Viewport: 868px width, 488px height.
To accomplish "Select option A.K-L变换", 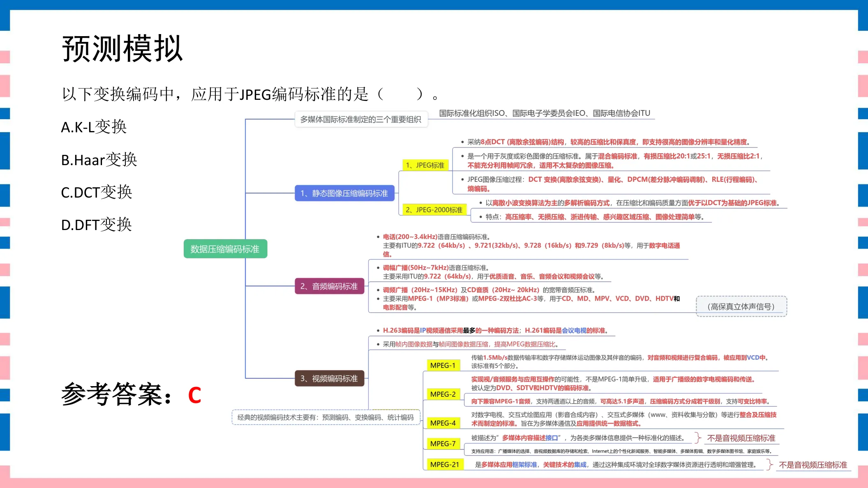I will pyautogui.click(x=94, y=127).
